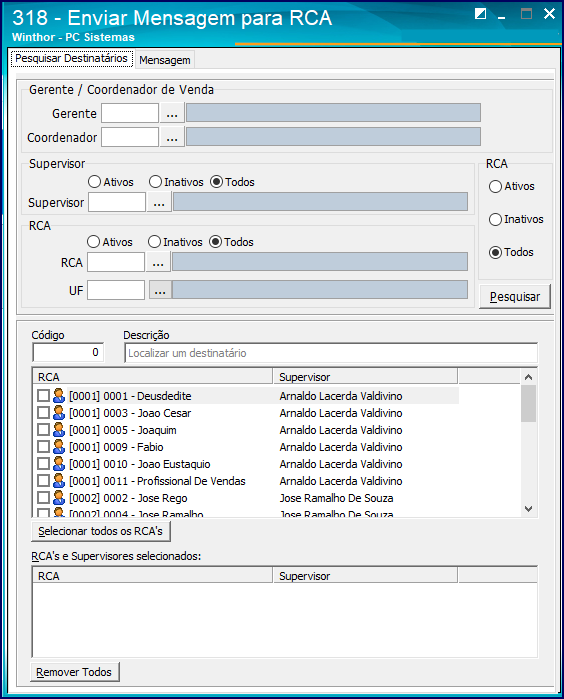Screen dimensions: 564x699
Task: Check the box for 0001 - Deusdedite
Action: pyautogui.click(x=43, y=395)
